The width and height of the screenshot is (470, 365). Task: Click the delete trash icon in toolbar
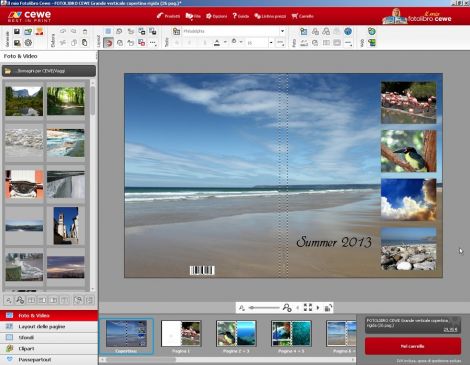(85, 32)
